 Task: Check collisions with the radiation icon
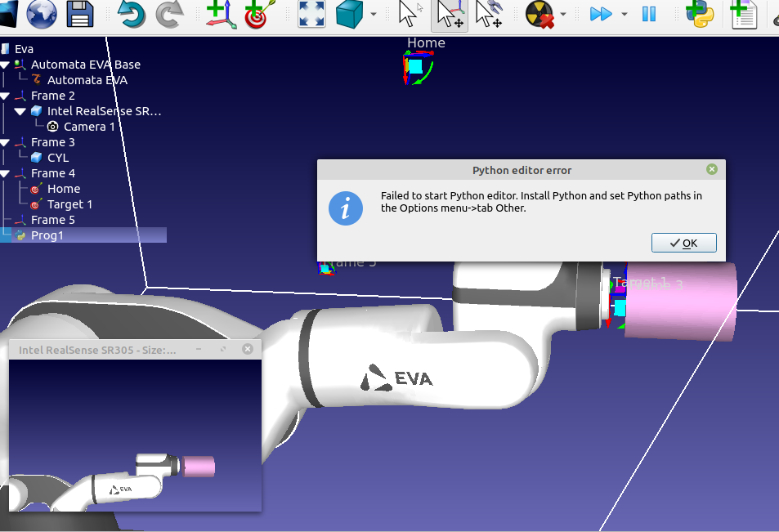pos(539,14)
